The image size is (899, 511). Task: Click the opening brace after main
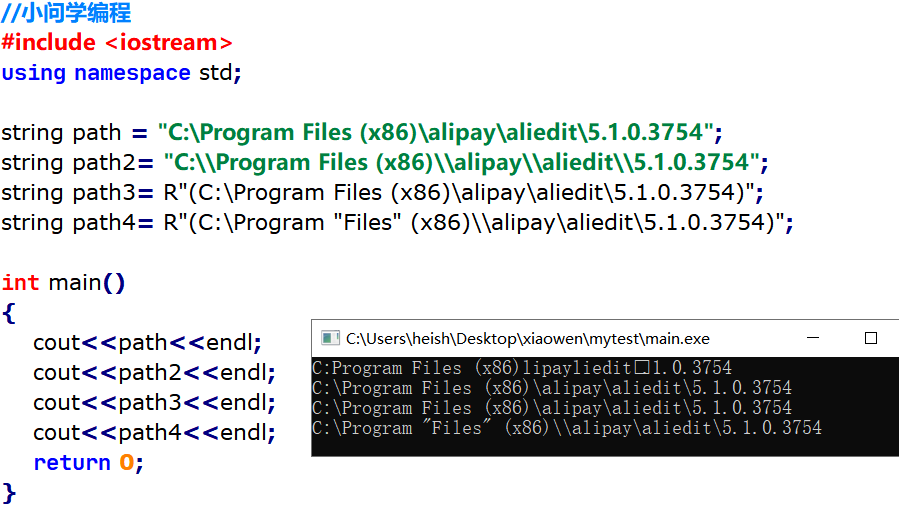click(9, 313)
